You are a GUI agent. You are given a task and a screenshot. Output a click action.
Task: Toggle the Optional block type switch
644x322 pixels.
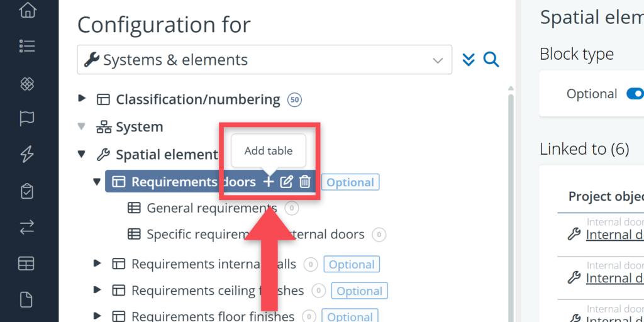pyautogui.click(x=635, y=94)
